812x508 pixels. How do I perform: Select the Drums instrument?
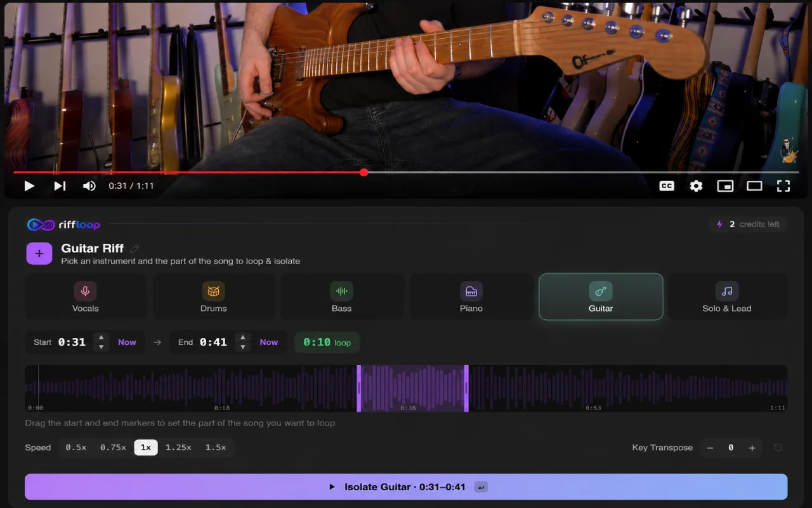(x=214, y=297)
